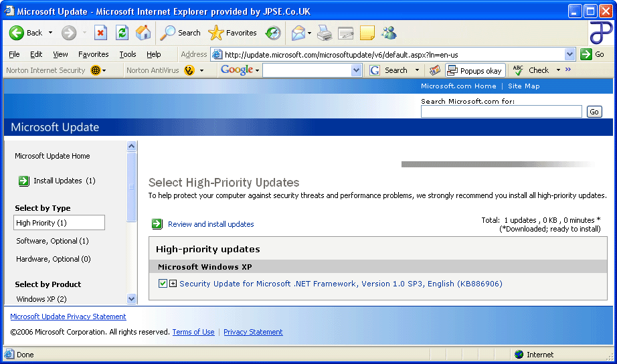
Task: Click the Review and install updates link
Action: point(211,224)
